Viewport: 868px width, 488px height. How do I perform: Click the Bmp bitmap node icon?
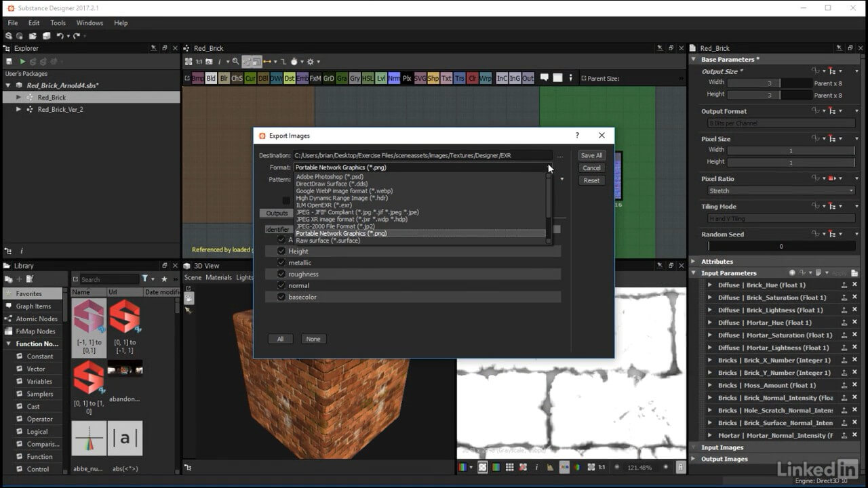(x=197, y=79)
